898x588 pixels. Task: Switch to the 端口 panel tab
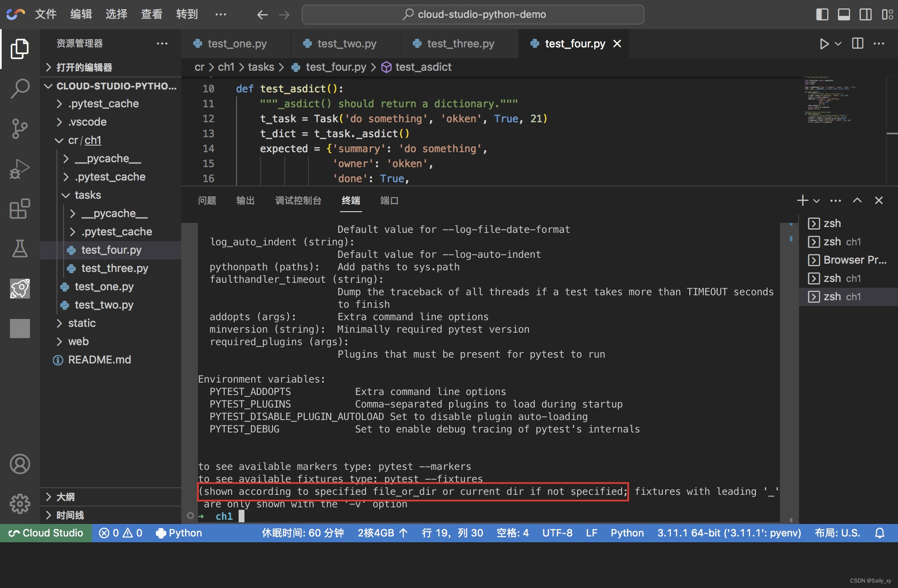[390, 200]
